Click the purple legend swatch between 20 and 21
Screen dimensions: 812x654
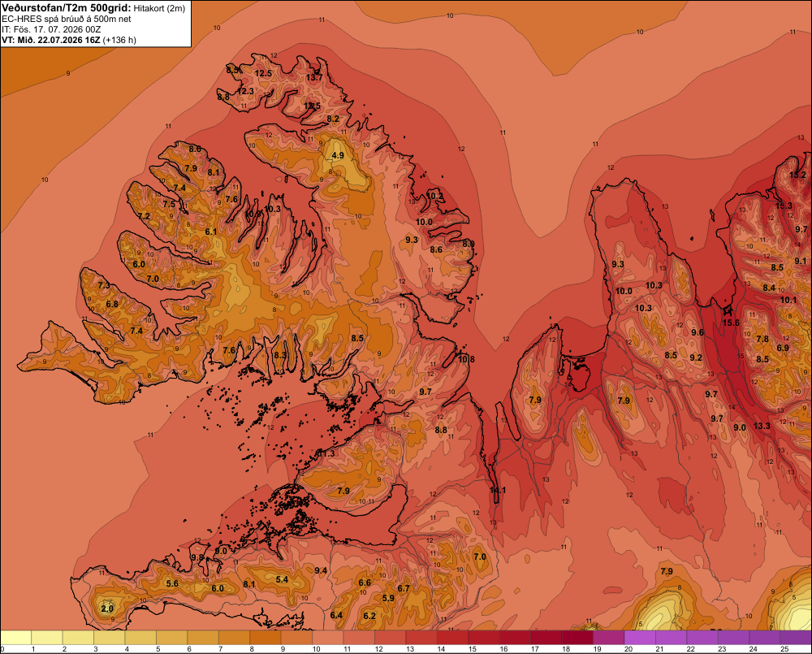(x=641, y=638)
